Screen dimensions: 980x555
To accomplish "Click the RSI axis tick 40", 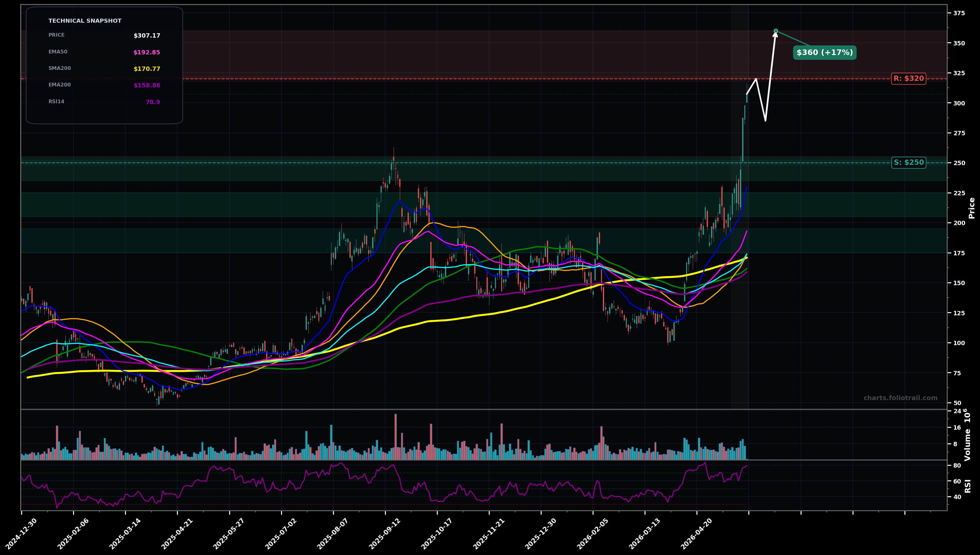I will (x=957, y=497).
